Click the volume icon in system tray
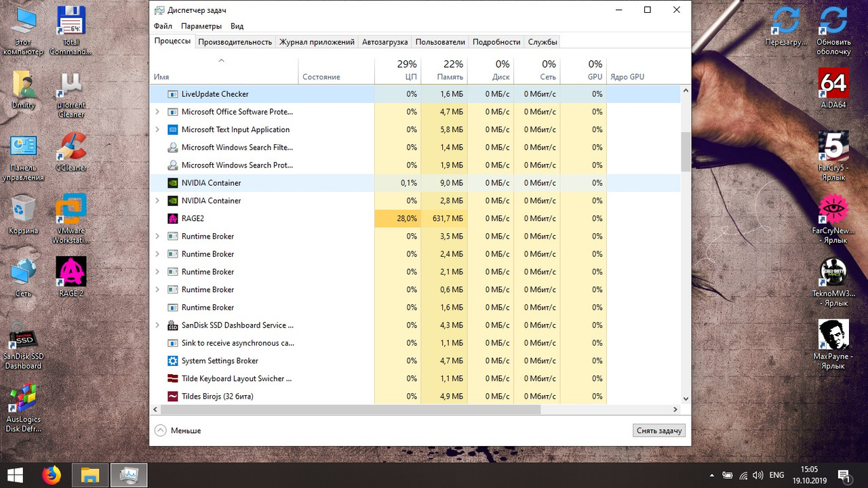 [x=758, y=475]
